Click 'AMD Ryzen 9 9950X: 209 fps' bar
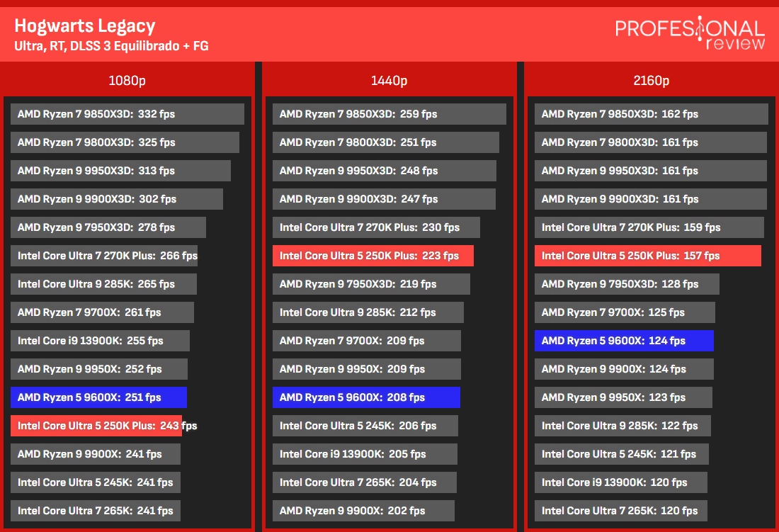This screenshot has height=532, width=779. click(367, 369)
